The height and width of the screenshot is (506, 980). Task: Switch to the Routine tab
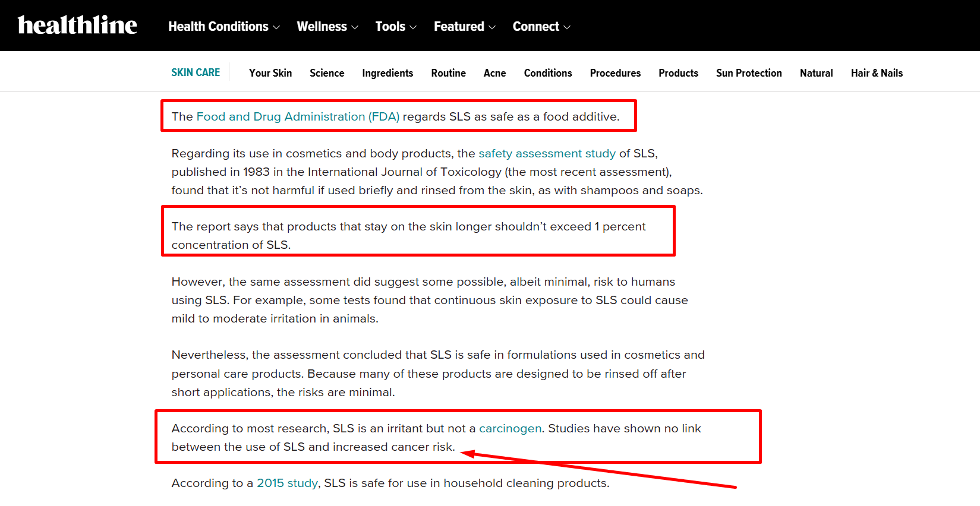click(449, 73)
